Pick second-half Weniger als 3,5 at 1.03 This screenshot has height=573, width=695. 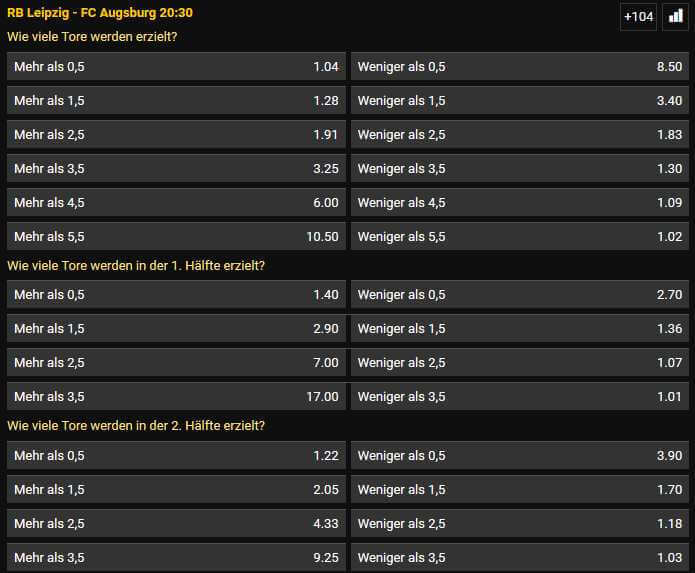pos(519,557)
